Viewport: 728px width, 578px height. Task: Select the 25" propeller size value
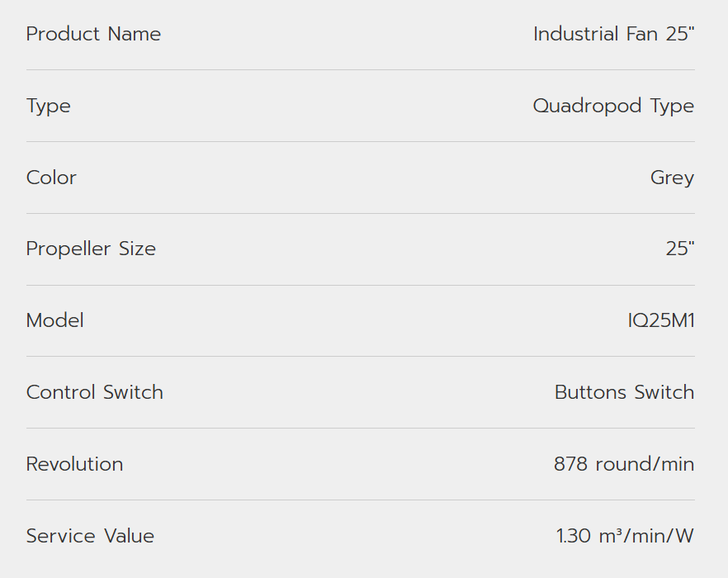click(680, 249)
